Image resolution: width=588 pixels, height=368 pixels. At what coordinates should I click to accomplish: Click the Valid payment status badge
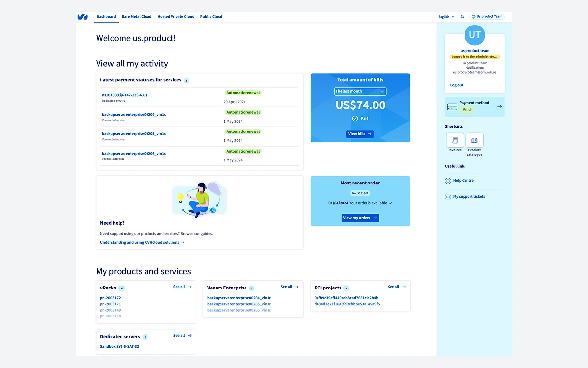(466, 110)
